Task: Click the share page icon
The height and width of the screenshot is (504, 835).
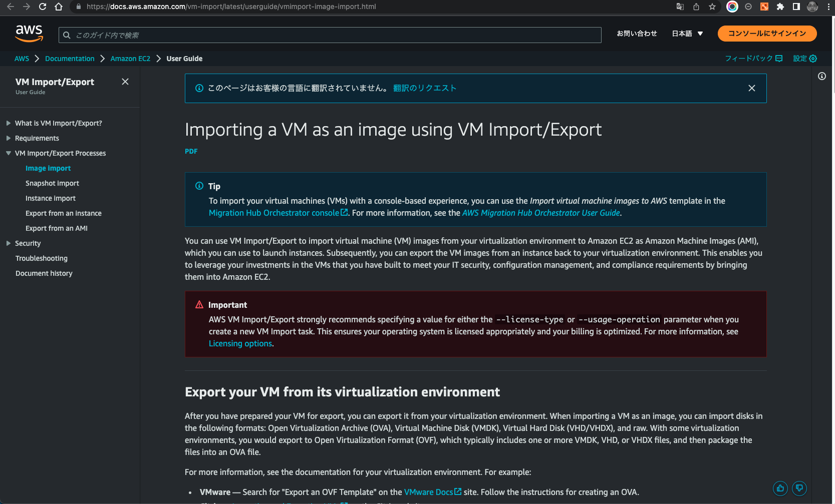Action: coord(696,7)
